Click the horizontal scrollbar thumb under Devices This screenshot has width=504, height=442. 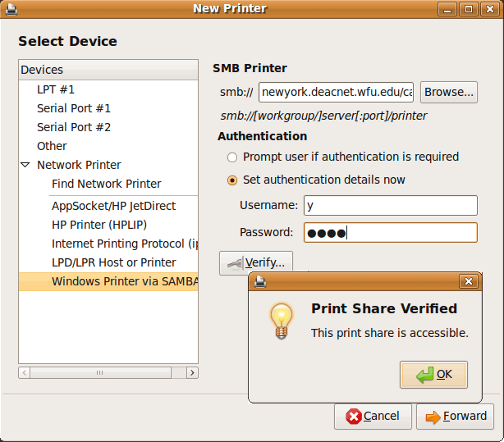[x=101, y=372]
